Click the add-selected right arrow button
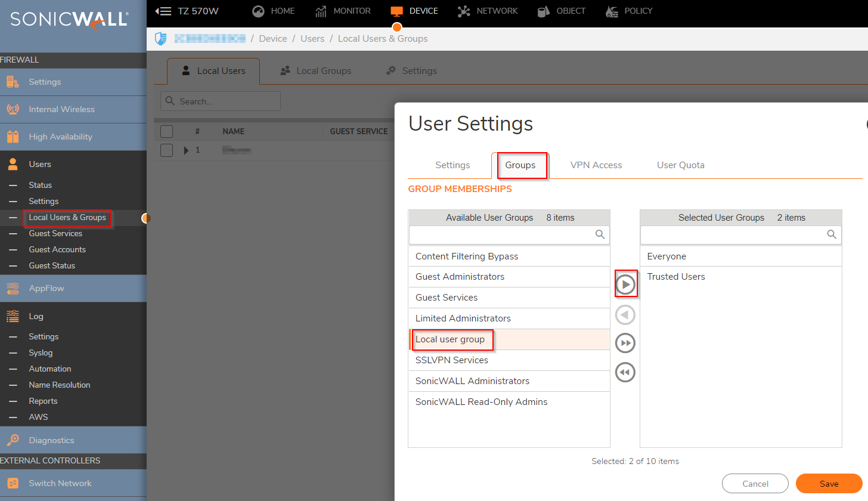Viewport: 868px width, 501px height. click(625, 286)
